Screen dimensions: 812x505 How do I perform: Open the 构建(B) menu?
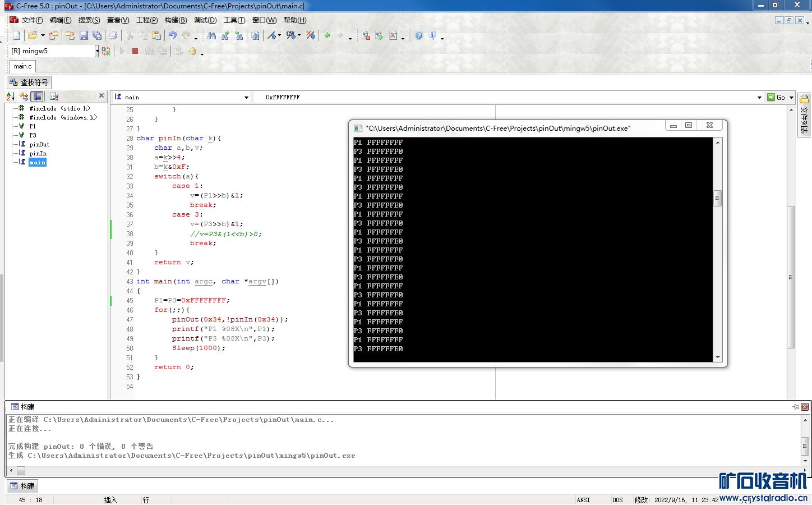click(x=176, y=20)
